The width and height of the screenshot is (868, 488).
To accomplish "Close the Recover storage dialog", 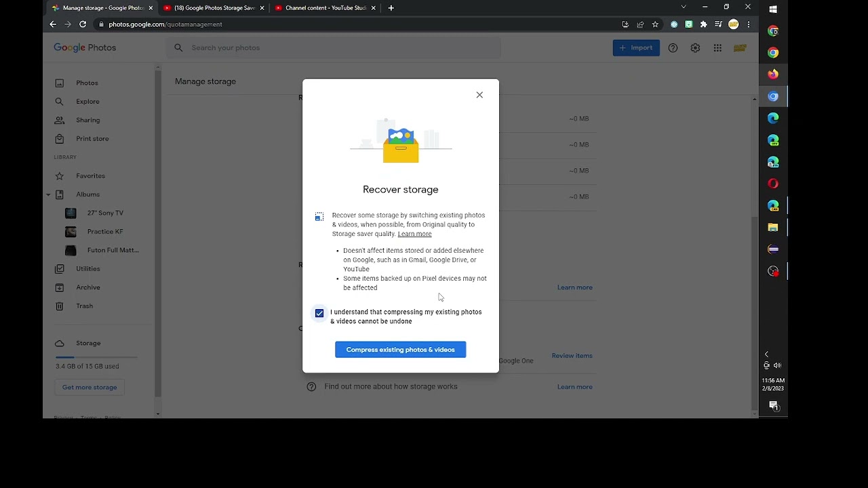I will (x=479, y=95).
